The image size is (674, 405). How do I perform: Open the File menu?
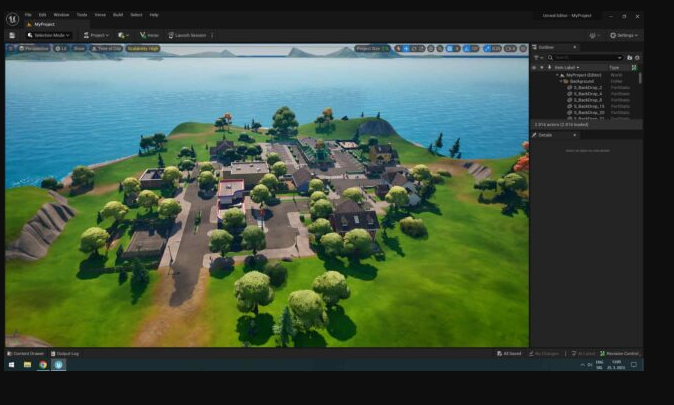[x=28, y=15]
